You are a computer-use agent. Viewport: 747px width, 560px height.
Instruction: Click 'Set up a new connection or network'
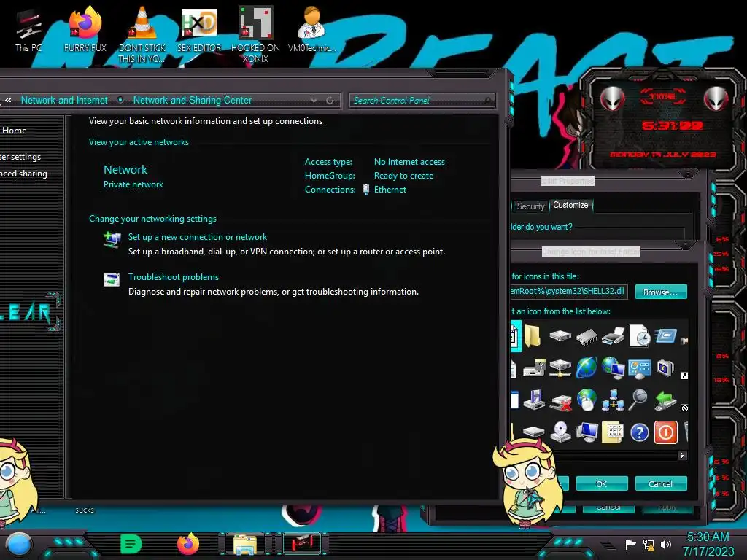[198, 237]
